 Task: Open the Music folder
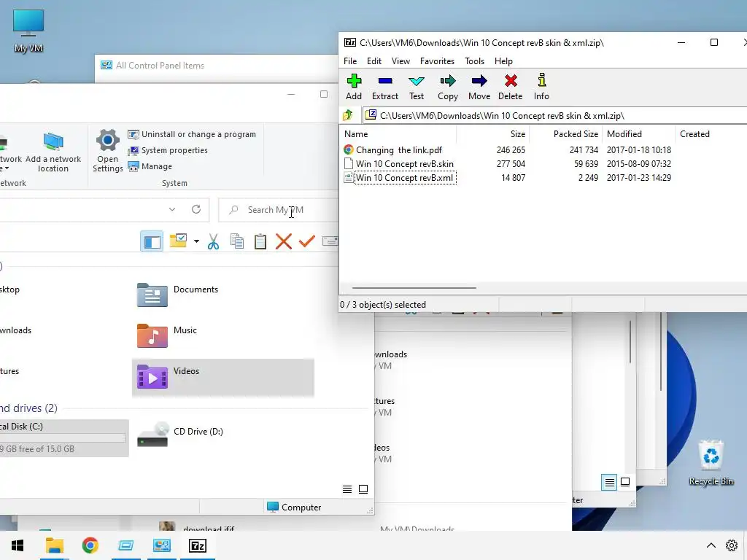click(167, 335)
